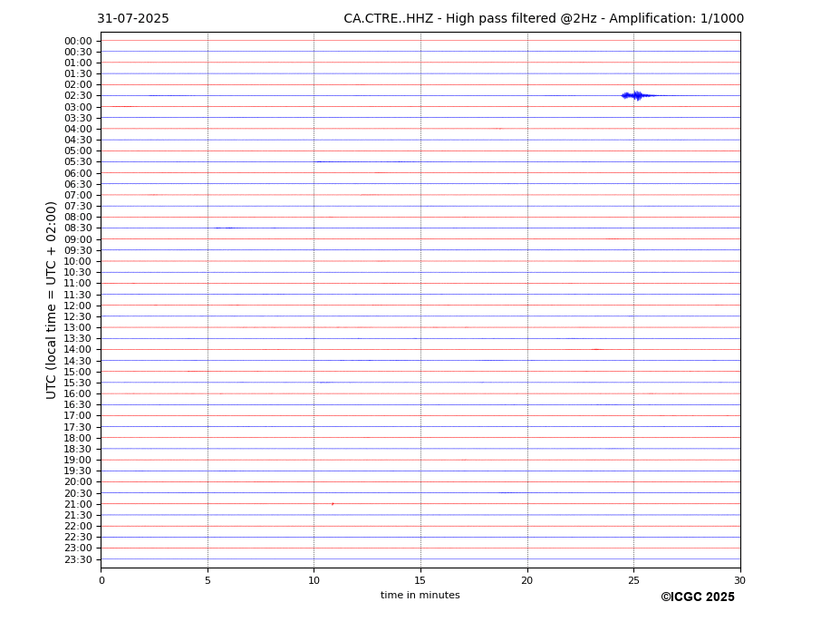Select the 21:30 time label
The height and width of the screenshot is (631, 840).
coord(78,515)
